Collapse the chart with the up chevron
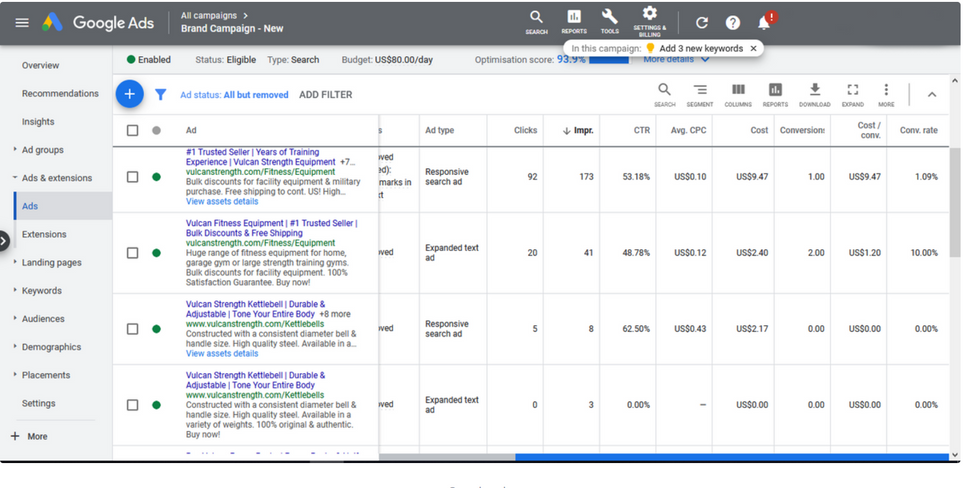The width and height of the screenshot is (979, 488). 932,95
